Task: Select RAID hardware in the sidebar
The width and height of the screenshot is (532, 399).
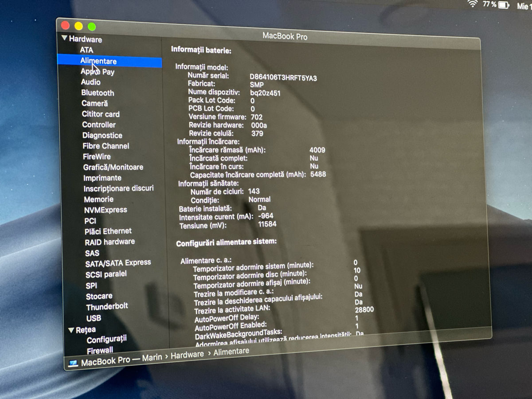Action: coord(110,242)
